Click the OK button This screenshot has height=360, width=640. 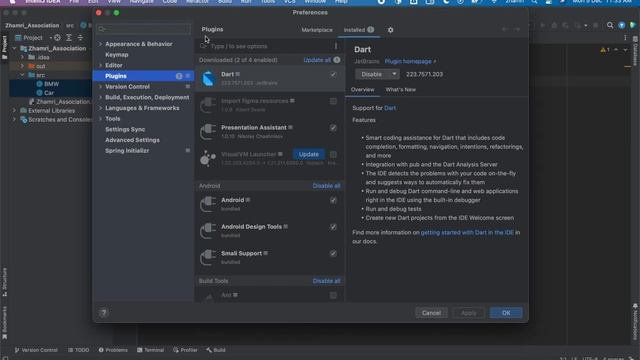click(506, 313)
